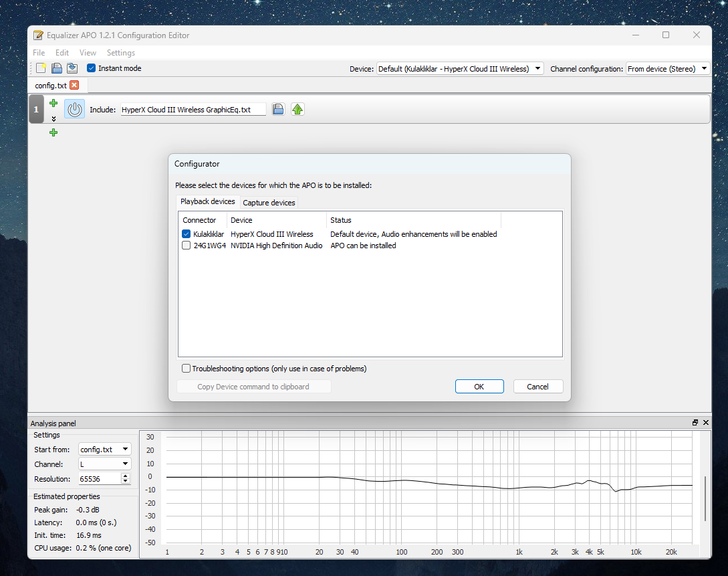Click the 'APO can be installed' status text

[x=363, y=246]
